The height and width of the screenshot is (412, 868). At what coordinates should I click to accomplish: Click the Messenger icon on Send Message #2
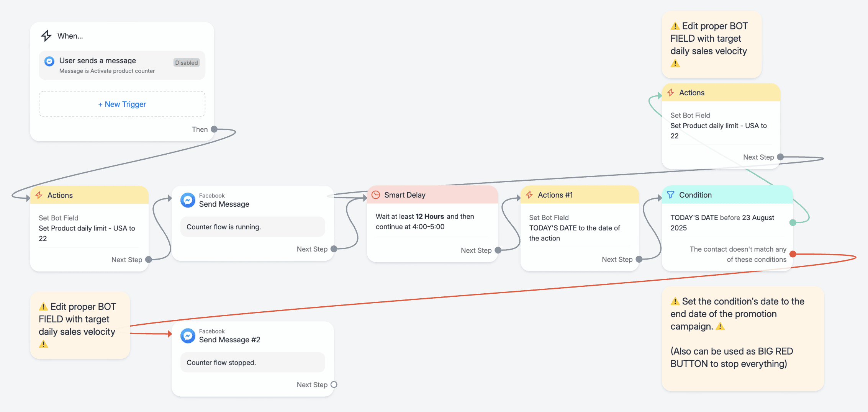coord(188,335)
